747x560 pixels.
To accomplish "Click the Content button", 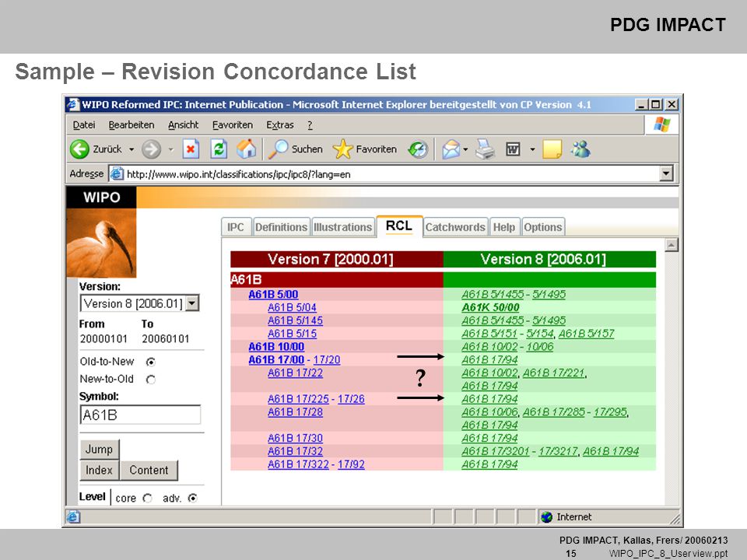I will pyautogui.click(x=149, y=471).
